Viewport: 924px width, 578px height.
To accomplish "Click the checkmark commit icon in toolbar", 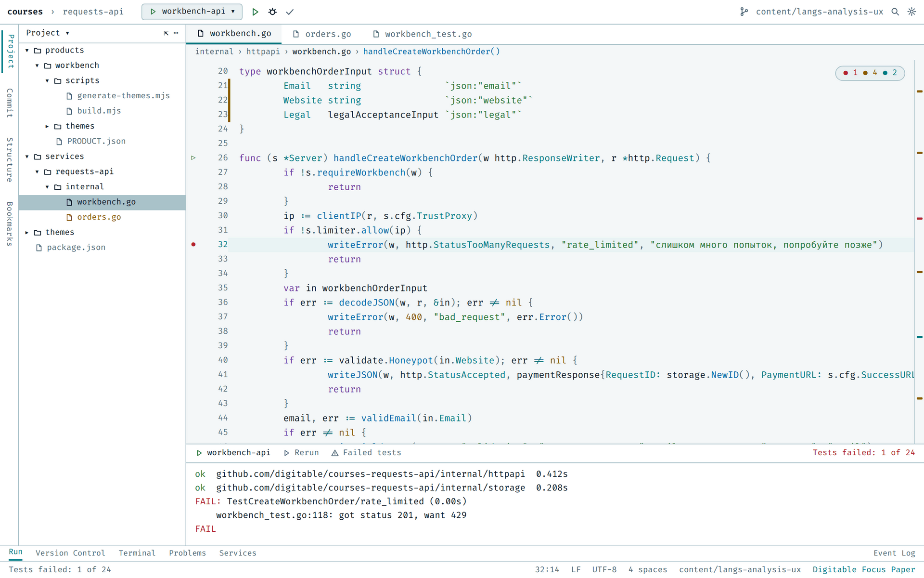I will click(x=290, y=12).
